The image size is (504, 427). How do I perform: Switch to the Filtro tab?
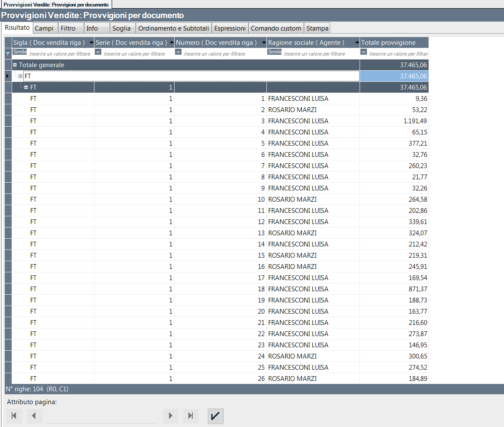(68, 28)
